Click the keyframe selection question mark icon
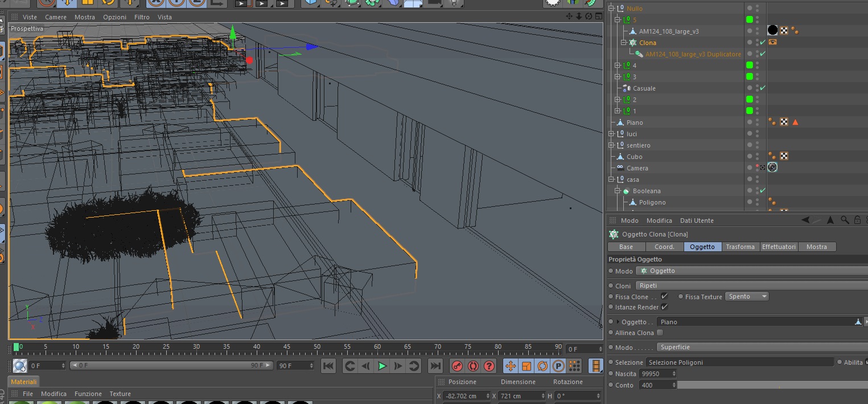This screenshot has height=404, width=868. (489, 366)
